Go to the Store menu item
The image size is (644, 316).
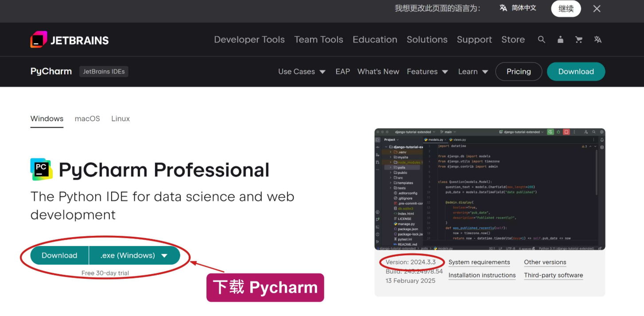[x=513, y=40]
